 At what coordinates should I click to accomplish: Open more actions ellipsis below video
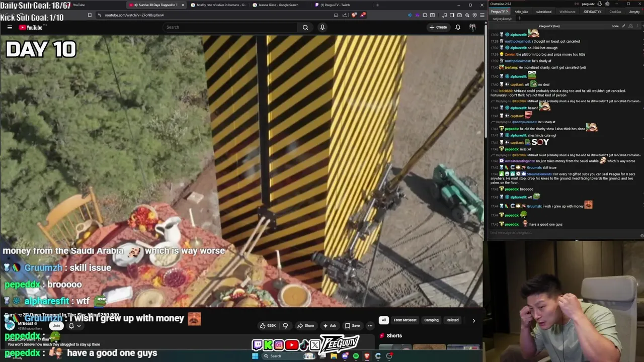click(x=370, y=326)
